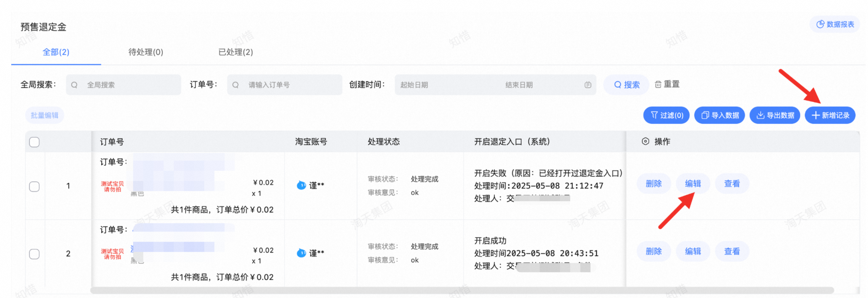Click the 预售退定金 page title
Image resolution: width=868 pixels, height=298 pixels.
pos(43,27)
